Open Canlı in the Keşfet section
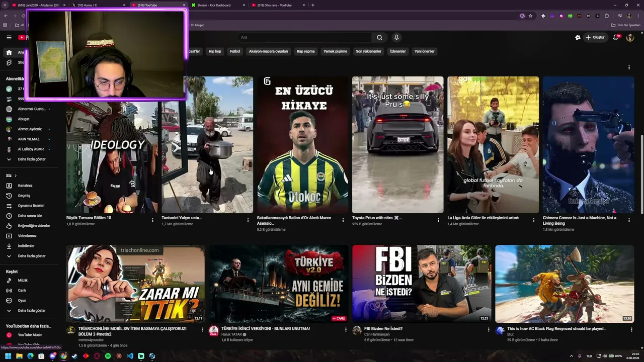The width and height of the screenshot is (644, 362). coord(22,291)
